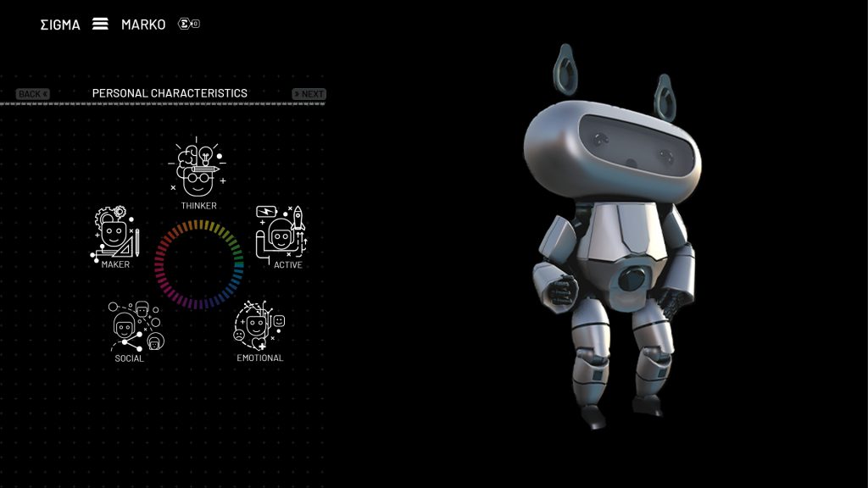Select the Maker characteristic icon
Screen dimensions: 868x488
coord(115,232)
